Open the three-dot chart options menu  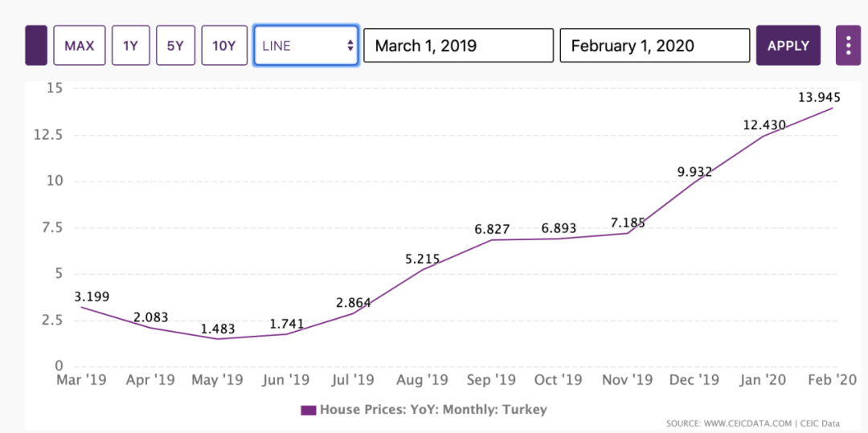click(848, 46)
